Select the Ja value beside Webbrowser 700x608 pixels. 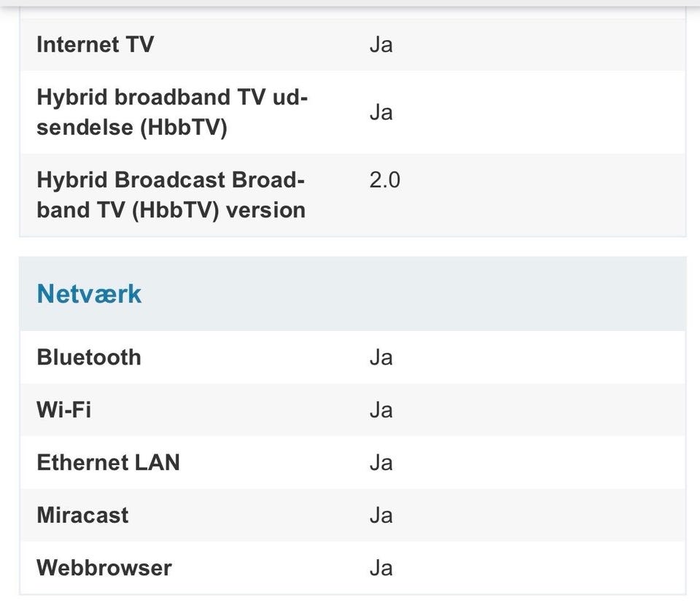381,568
